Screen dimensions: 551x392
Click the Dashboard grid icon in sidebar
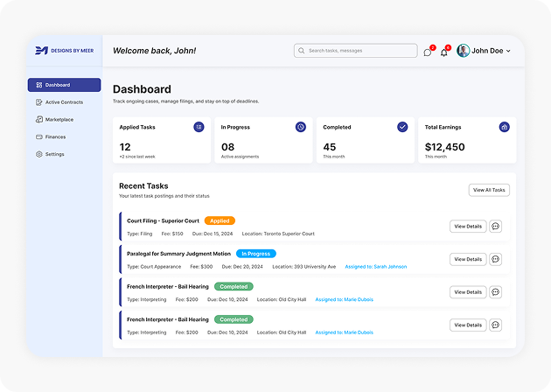pos(39,85)
